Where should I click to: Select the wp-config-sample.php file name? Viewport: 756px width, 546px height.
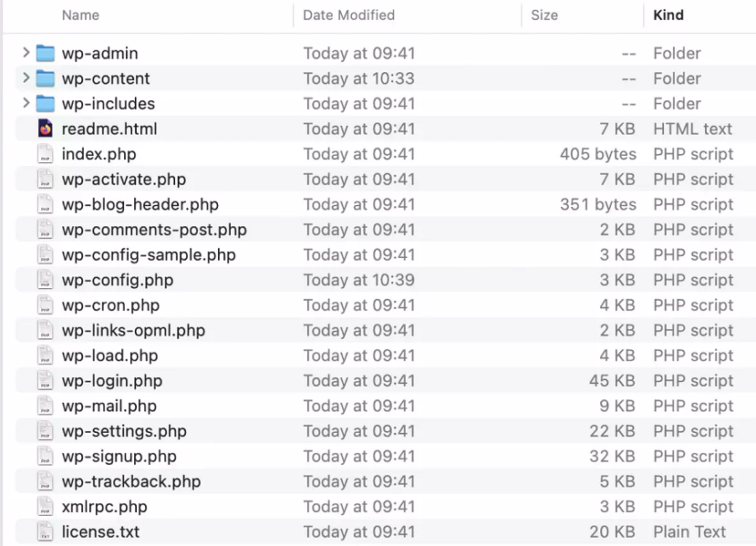pyautogui.click(x=149, y=254)
